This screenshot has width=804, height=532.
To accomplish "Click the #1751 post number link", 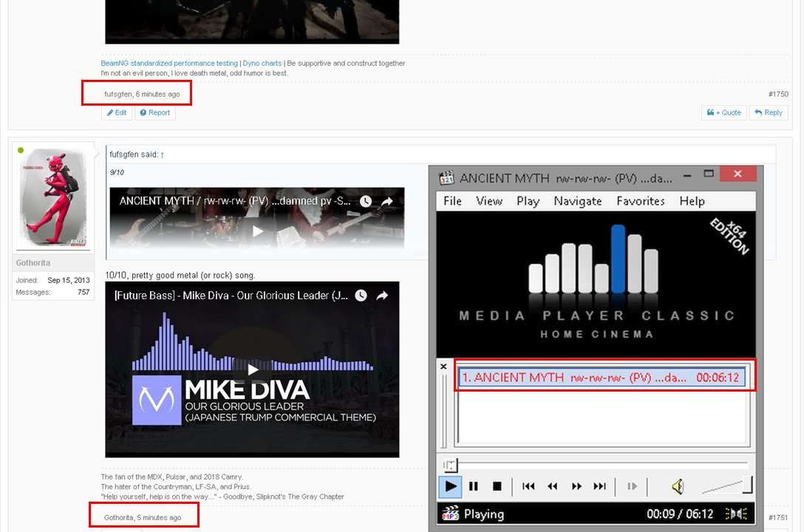I will tap(778, 518).
